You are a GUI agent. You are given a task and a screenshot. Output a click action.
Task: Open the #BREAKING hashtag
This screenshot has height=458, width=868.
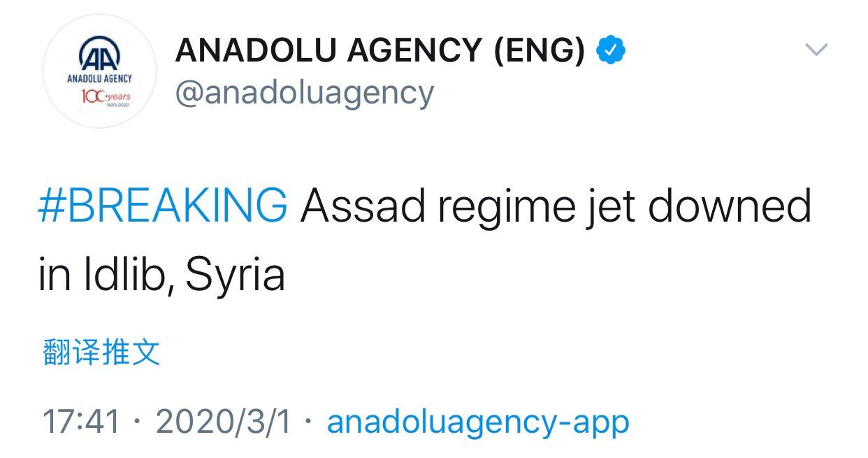click(162, 206)
